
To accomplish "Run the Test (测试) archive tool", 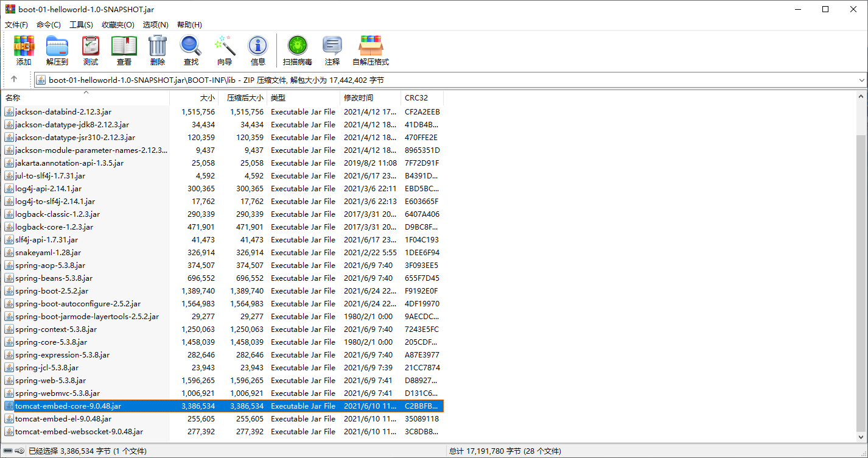I will click(91, 51).
